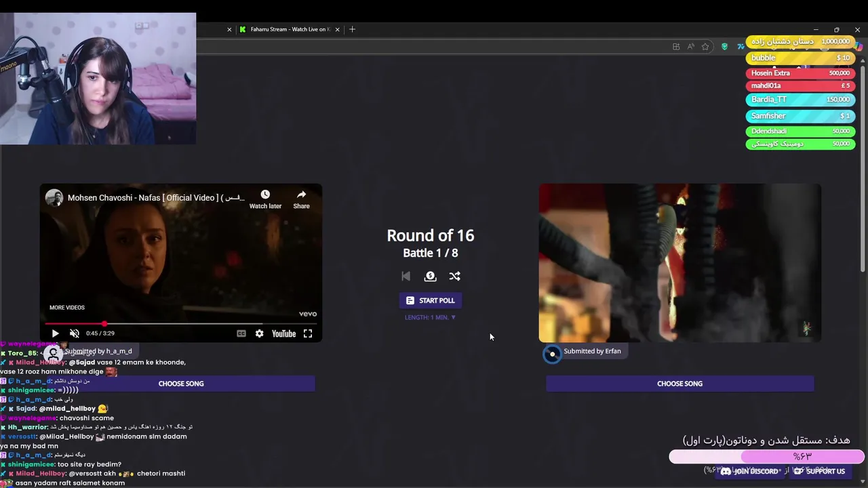868x488 pixels.
Task: Seek on the YouTube progress bar
Action: click(180, 324)
